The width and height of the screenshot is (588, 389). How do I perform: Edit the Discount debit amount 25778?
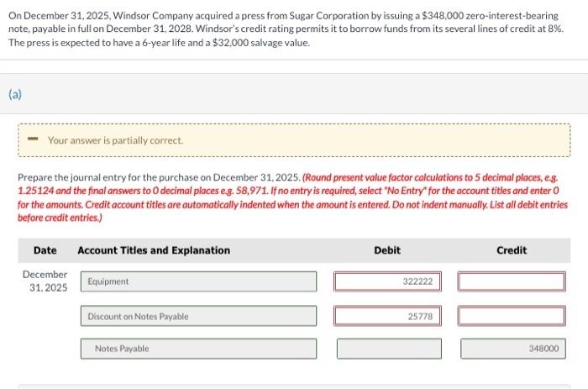coord(387,316)
